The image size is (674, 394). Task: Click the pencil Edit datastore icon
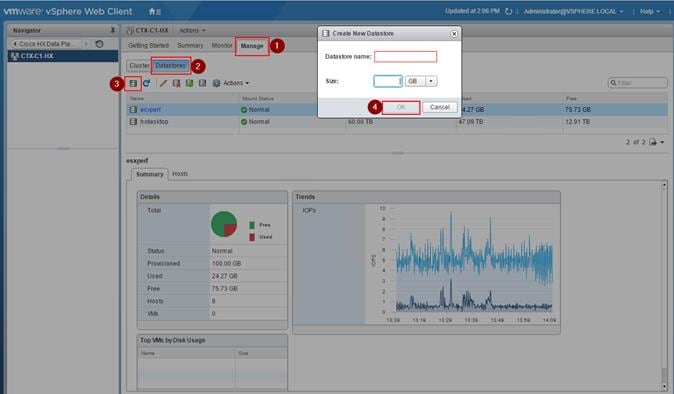[163, 83]
